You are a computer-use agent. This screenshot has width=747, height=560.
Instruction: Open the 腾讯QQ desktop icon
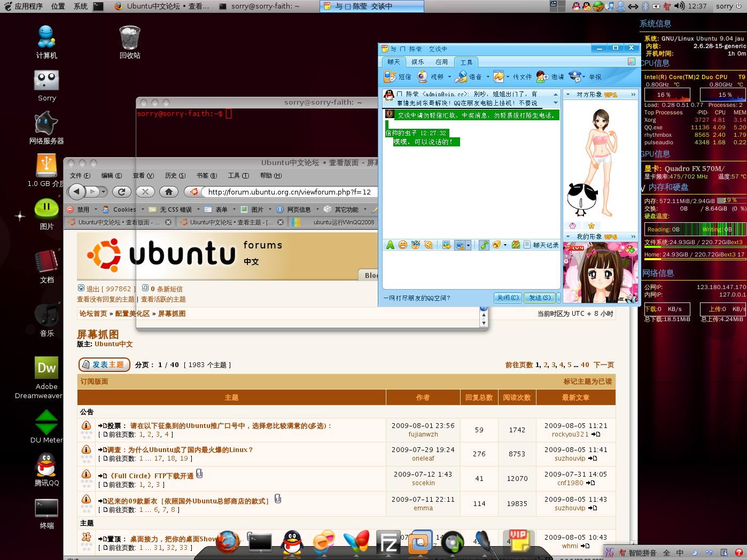(46, 470)
